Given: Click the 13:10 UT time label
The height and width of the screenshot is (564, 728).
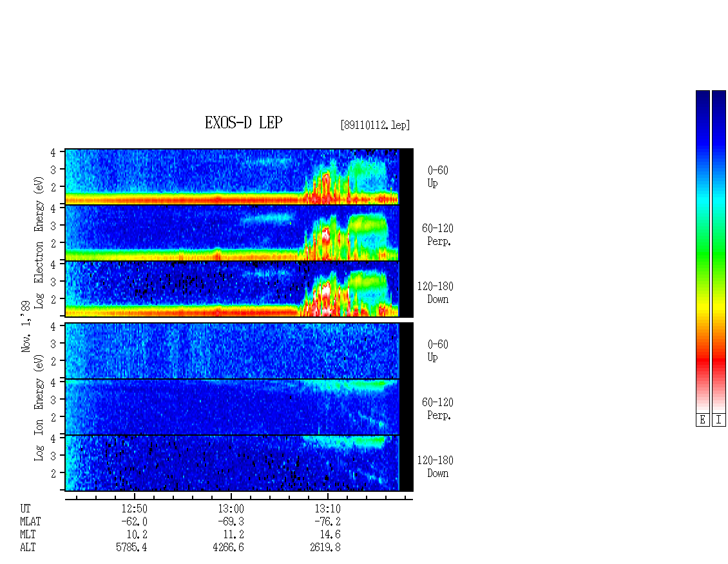Looking at the screenshot, I should [x=327, y=509].
